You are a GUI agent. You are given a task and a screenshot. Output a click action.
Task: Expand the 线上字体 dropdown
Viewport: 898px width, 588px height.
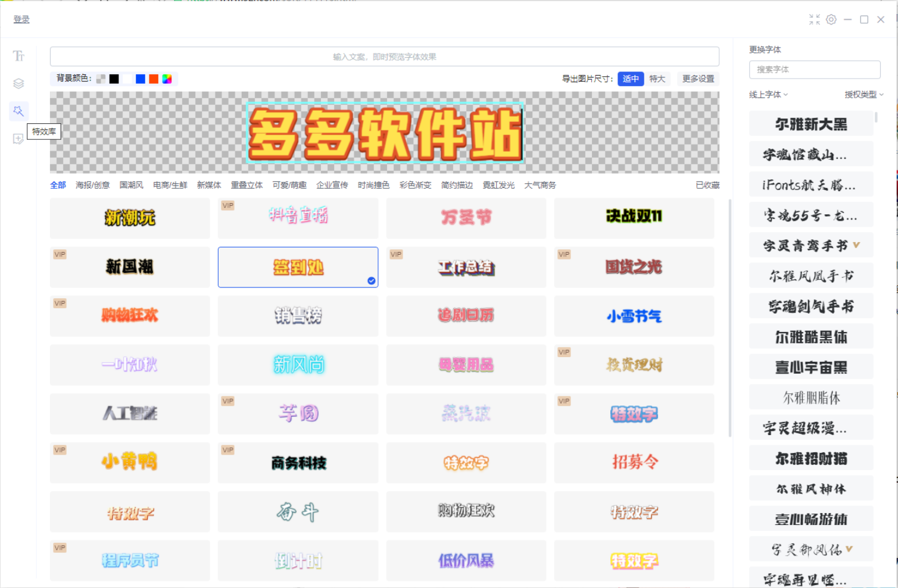tap(768, 95)
